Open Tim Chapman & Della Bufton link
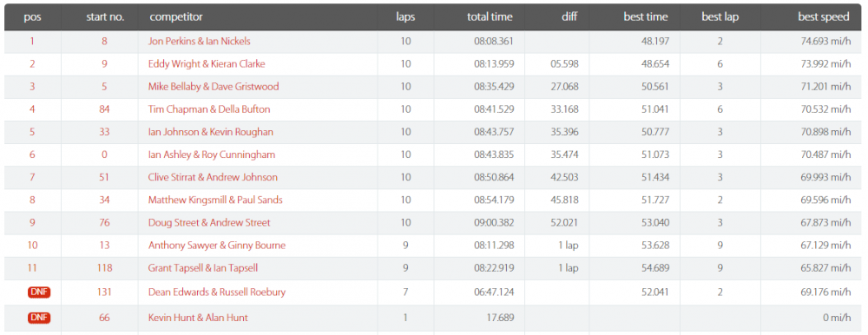 click(209, 109)
